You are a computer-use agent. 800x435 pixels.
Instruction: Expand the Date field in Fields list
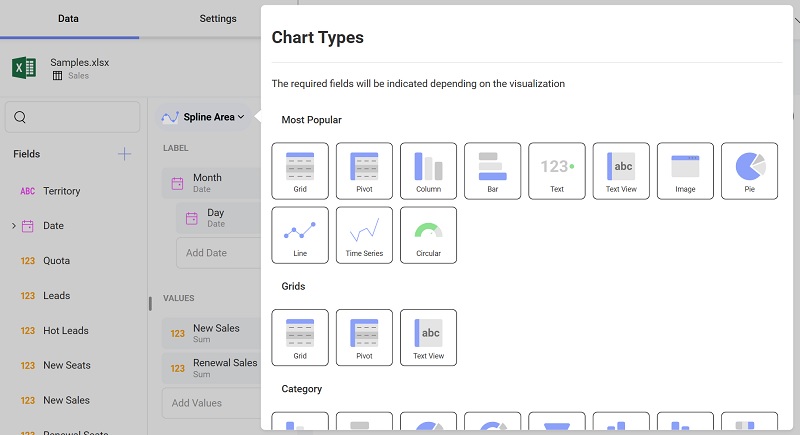pos(13,226)
